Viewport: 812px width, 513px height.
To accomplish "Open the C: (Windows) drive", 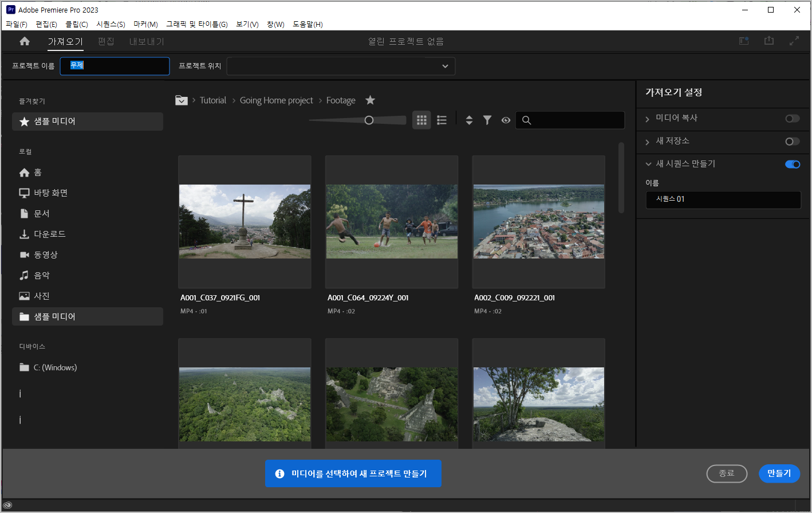I will pyautogui.click(x=88, y=367).
